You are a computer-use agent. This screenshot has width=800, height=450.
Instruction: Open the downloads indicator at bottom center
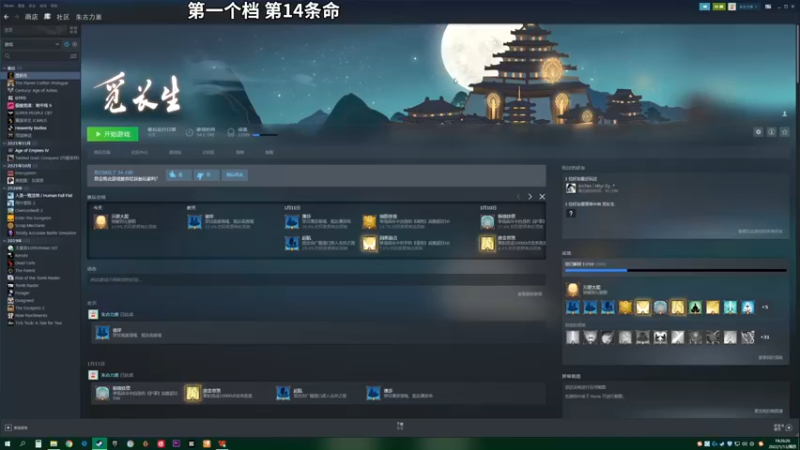(400, 426)
